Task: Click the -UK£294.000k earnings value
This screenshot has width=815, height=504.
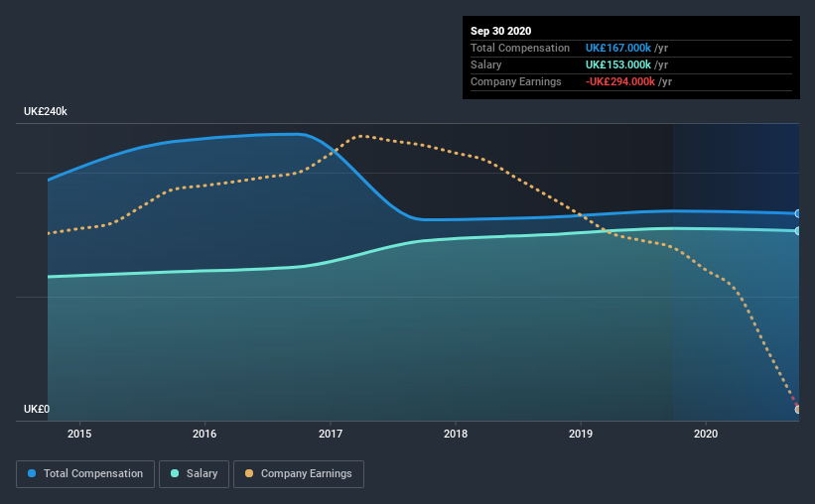Action: click(x=620, y=81)
